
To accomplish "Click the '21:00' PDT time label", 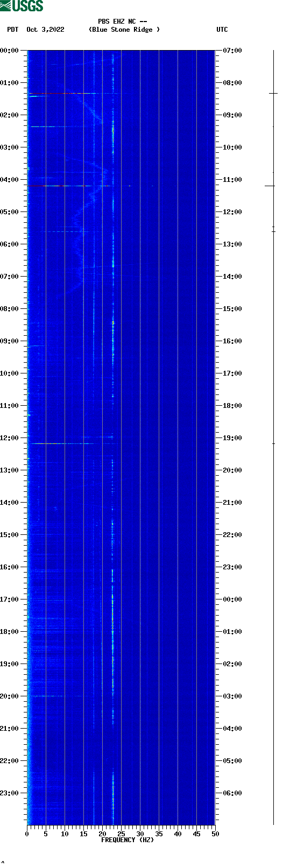I will click(10, 729).
